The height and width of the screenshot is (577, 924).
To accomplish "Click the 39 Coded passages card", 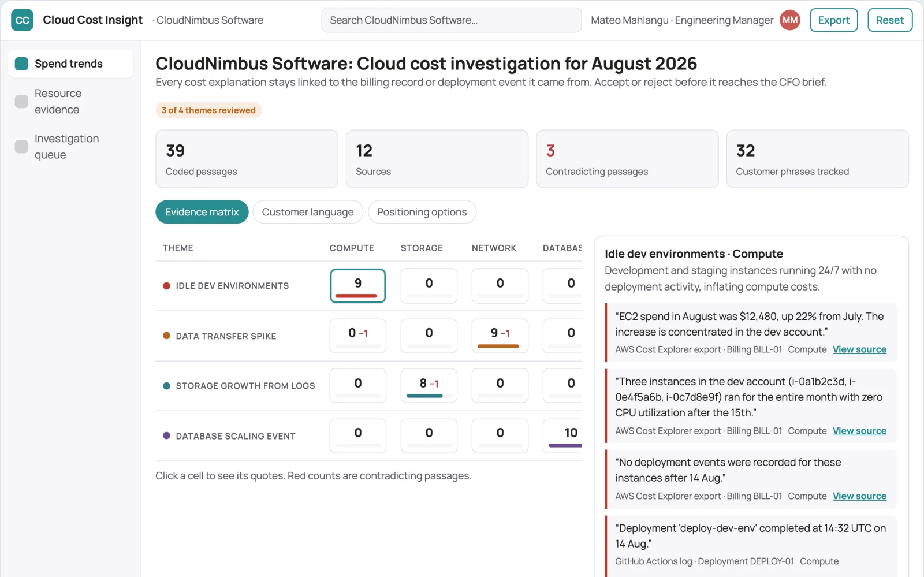I will 247,159.
